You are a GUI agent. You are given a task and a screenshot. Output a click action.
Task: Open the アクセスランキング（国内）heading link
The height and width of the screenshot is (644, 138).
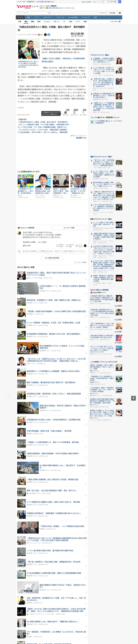[99, 55]
